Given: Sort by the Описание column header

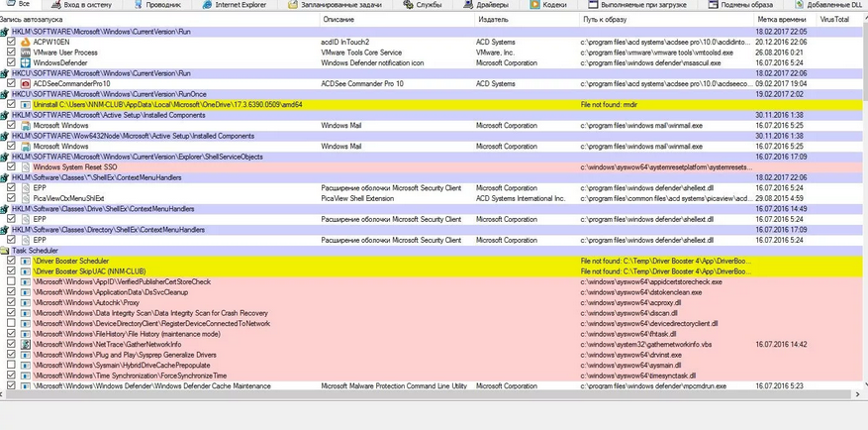Looking at the screenshot, I should point(397,20).
